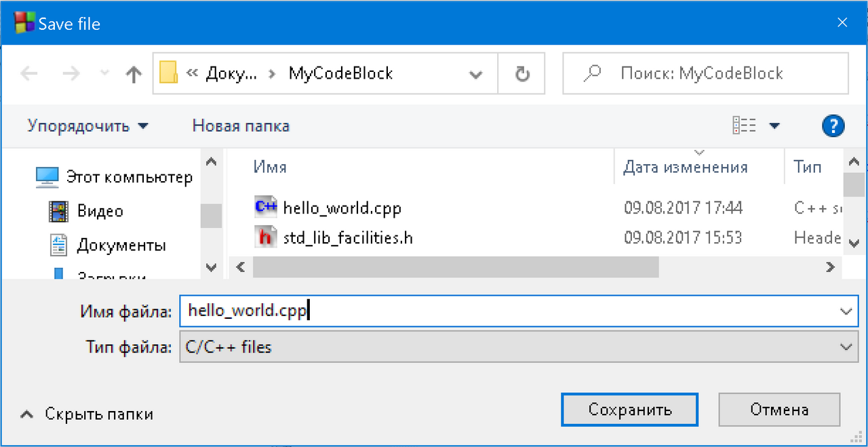Open the view options dropdown arrow
The height and width of the screenshot is (447, 868).
774,125
